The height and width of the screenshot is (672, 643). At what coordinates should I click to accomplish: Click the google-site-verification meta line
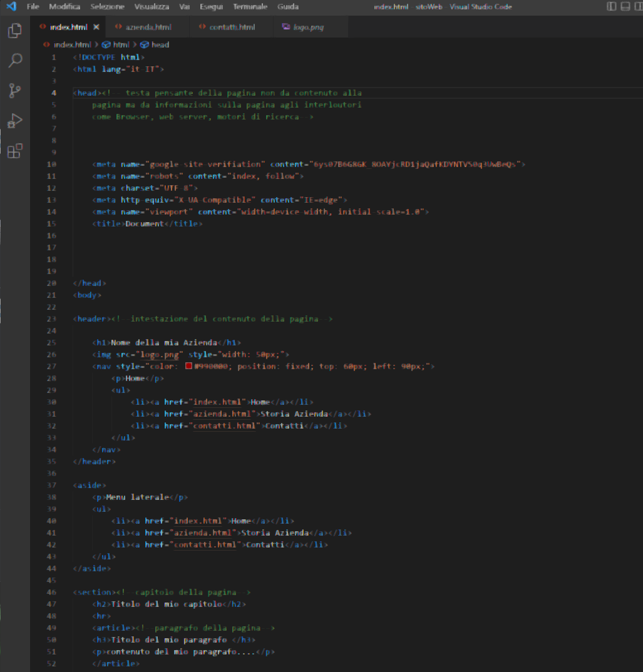tap(309, 164)
